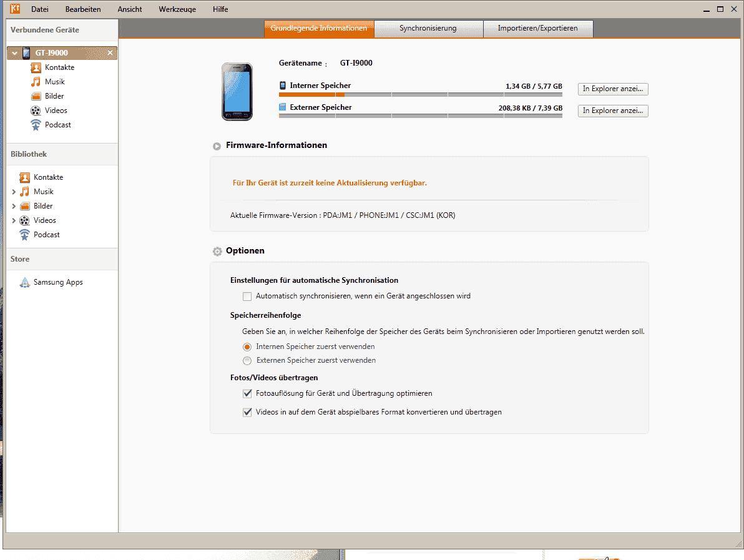Expand the library Bilder node
This screenshot has width=744, height=560.
(14, 206)
